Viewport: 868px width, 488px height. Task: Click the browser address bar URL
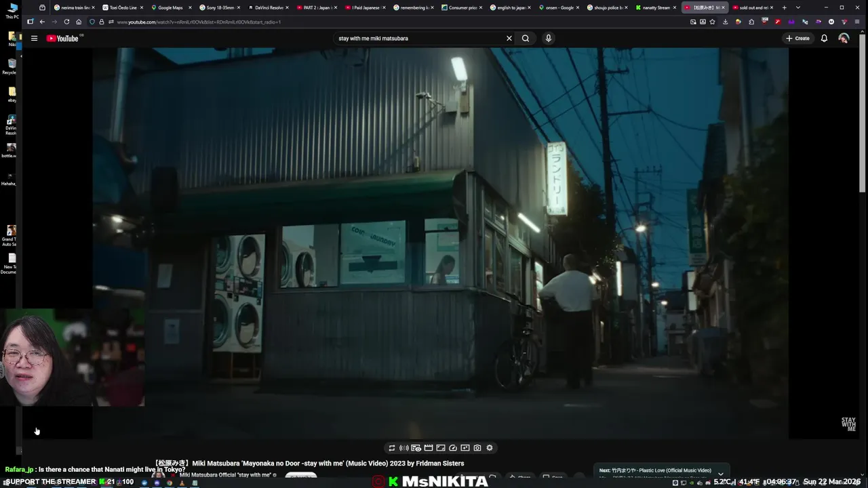pos(199,22)
